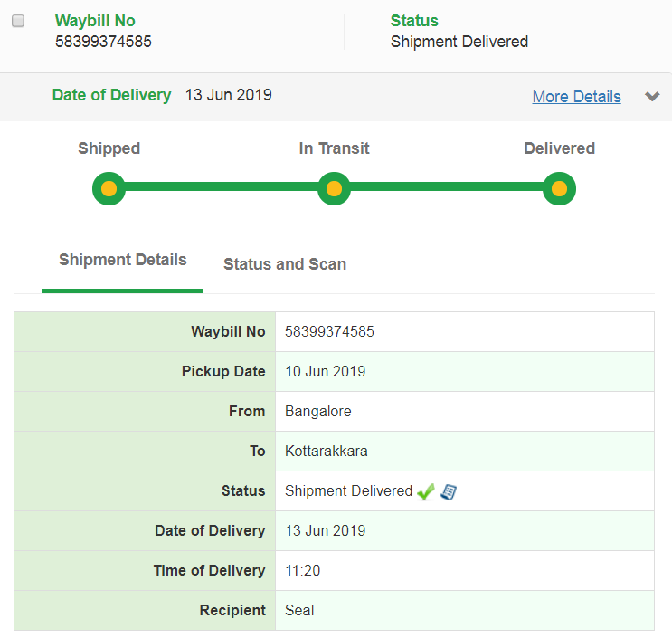This screenshot has width=672, height=638.
Task: Open the blue document icon in Status row
Action: click(x=449, y=491)
